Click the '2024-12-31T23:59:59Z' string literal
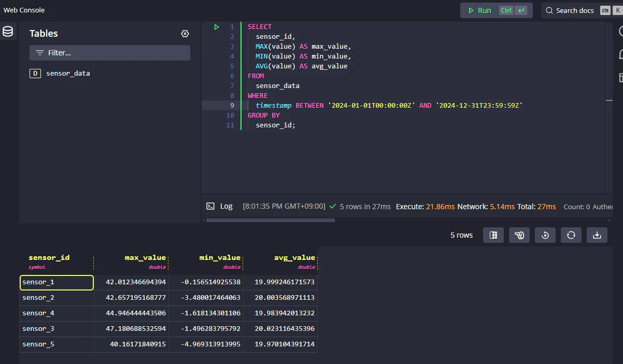Screen dimensions: 623x364 point(479,106)
